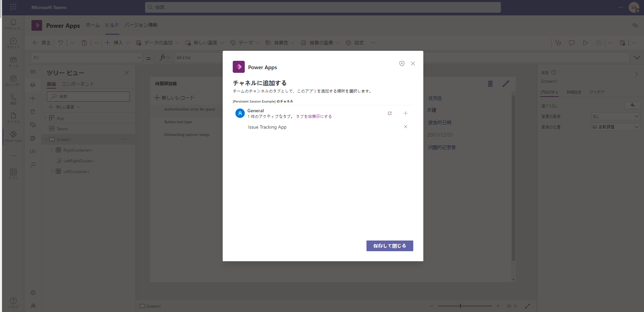
Task: Click edit pencil icon in app canvas
Action: 506,84
